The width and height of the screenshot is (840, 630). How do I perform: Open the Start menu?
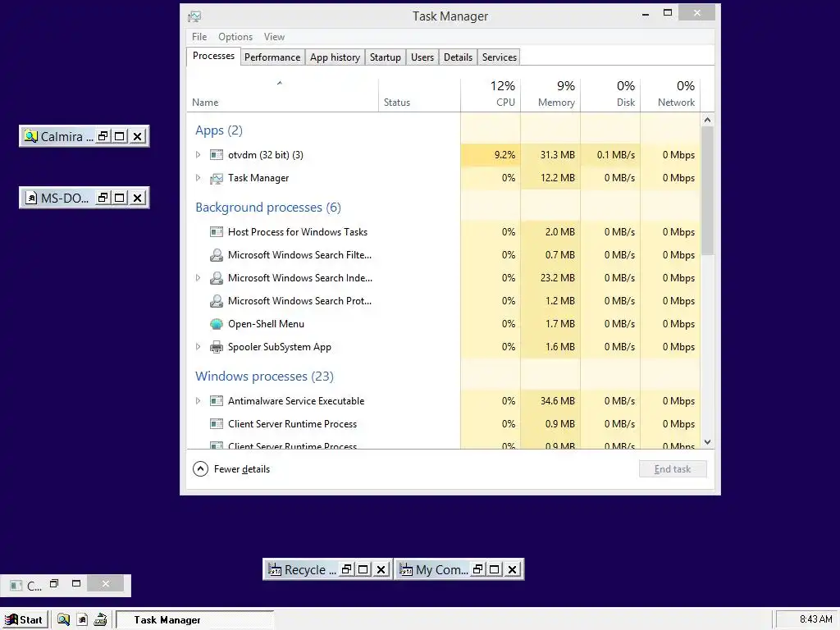[24, 620]
